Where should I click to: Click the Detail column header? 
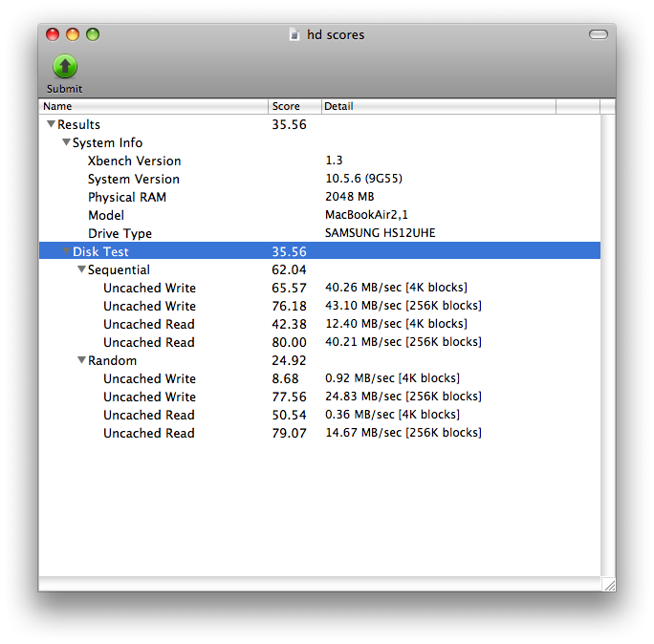pyautogui.click(x=439, y=106)
